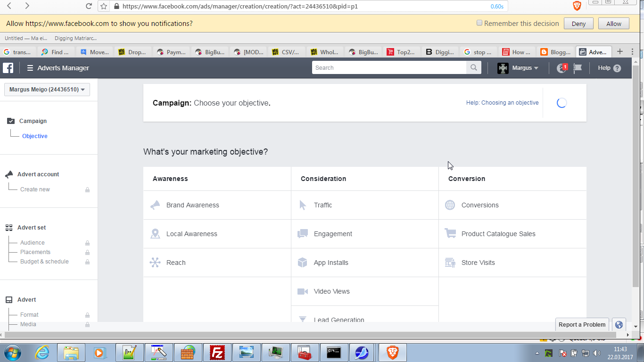The height and width of the screenshot is (362, 644).
Task: Deny the notification request
Action: point(578,24)
